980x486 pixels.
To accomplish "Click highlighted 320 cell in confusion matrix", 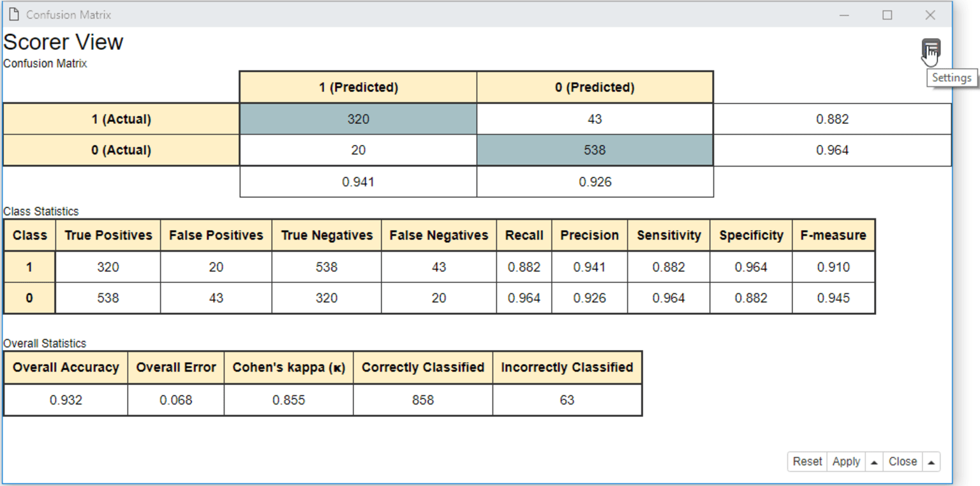I will [358, 119].
